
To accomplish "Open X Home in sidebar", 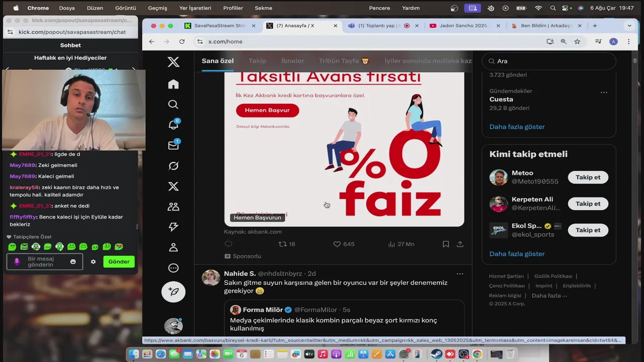I will point(173,84).
